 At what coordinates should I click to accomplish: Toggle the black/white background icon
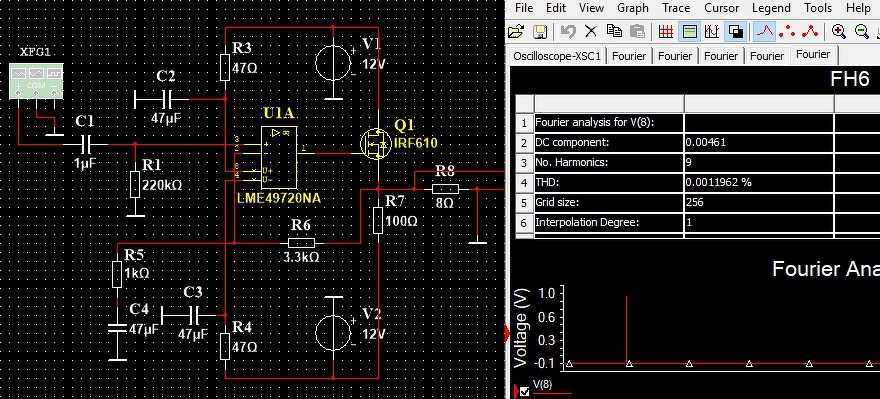point(735,31)
